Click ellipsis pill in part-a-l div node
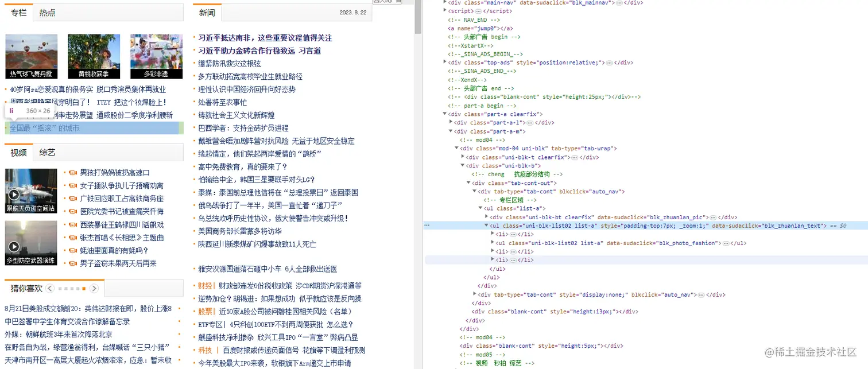Image resolution: width=868 pixels, height=369 pixels. (530, 123)
